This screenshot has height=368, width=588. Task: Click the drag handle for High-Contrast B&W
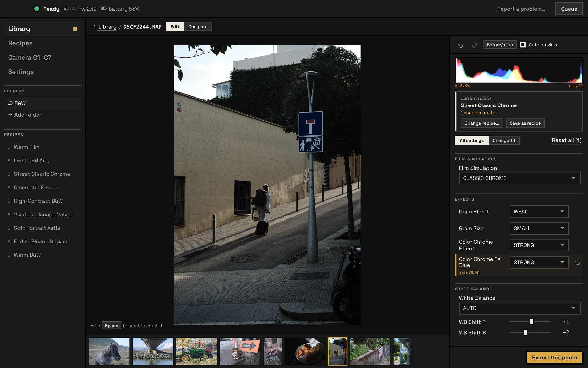9,201
